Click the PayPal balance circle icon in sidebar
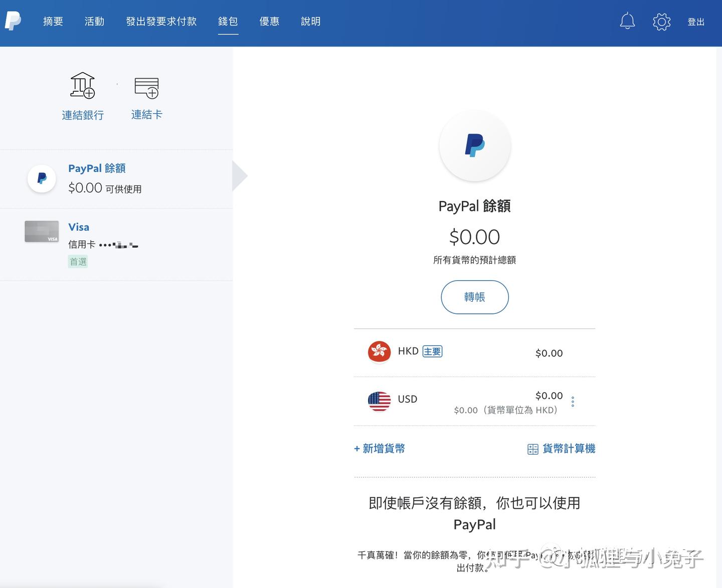 click(x=42, y=178)
